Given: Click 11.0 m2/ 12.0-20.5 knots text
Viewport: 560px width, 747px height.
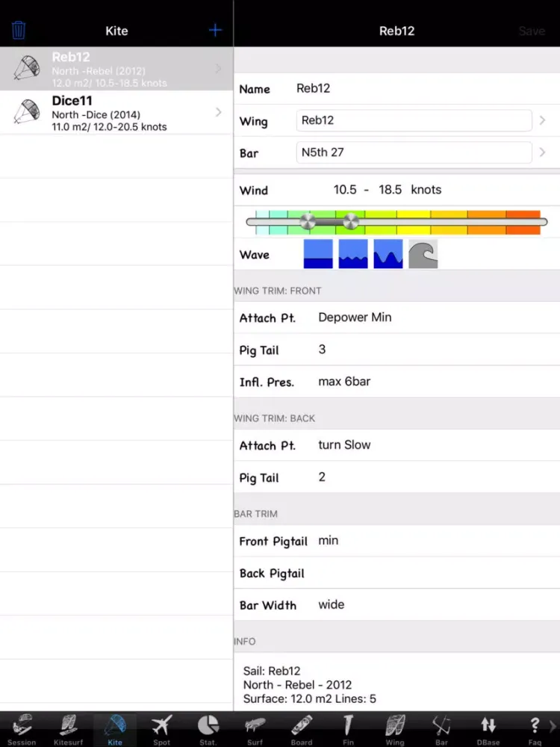Looking at the screenshot, I should (109, 127).
